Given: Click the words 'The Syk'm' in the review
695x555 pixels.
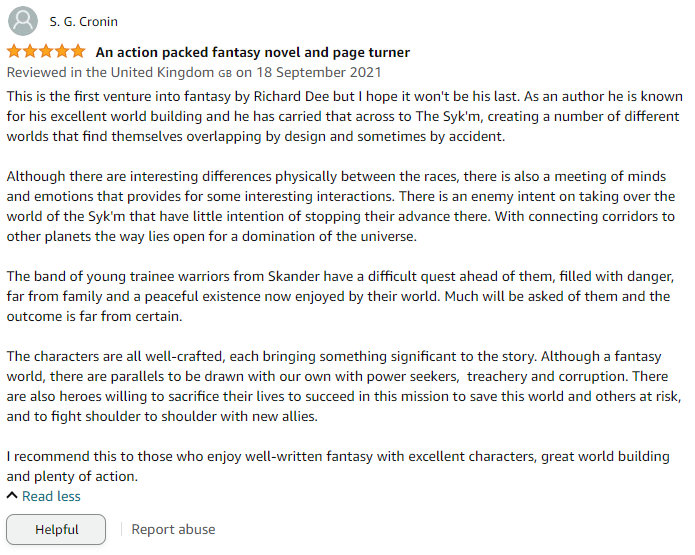Looking at the screenshot, I should coord(448,117).
